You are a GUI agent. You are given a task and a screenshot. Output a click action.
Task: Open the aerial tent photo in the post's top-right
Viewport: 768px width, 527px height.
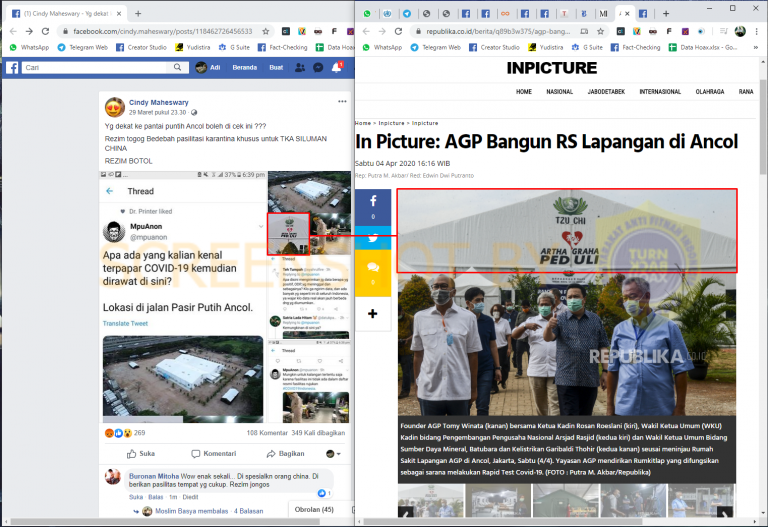click(309, 192)
